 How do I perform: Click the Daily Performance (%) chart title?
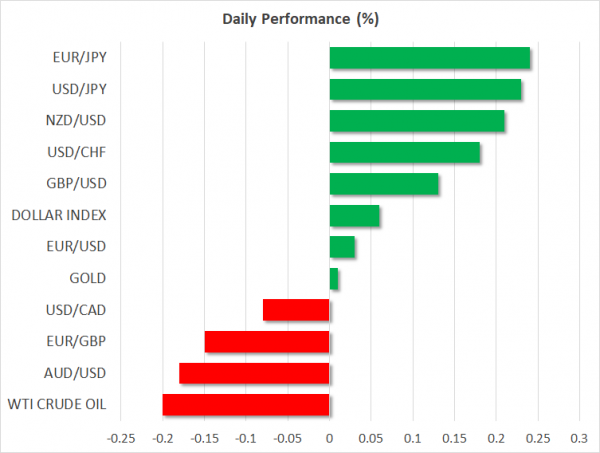coord(299,20)
